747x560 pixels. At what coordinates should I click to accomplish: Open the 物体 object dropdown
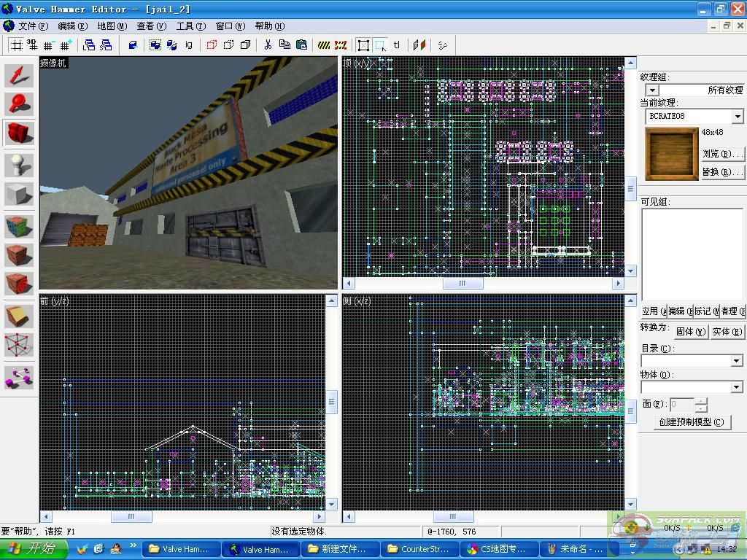coord(736,387)
